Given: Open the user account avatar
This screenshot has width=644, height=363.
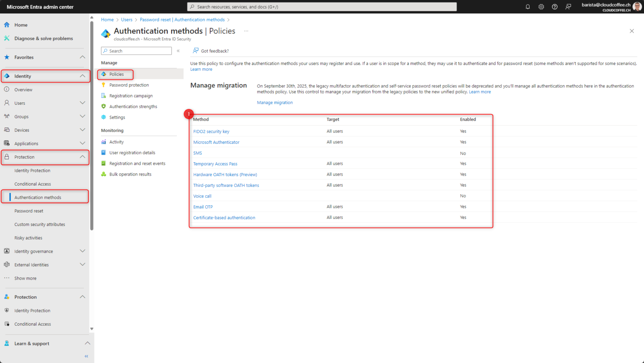Looking at the screenshot, I should coord(637,7).
